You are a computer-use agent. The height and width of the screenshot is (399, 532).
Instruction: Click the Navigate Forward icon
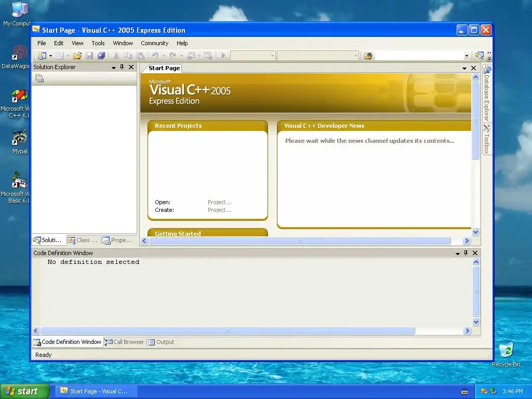(208, 55)
